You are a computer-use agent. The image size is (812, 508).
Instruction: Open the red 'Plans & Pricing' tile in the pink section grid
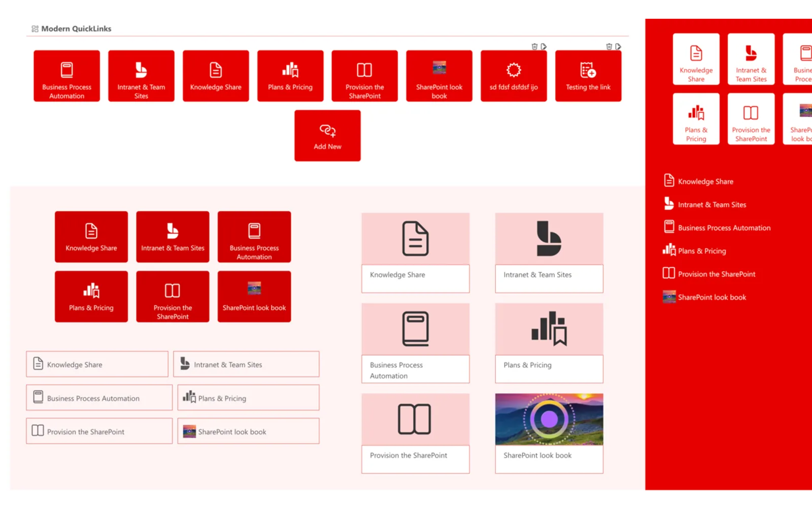91,297
